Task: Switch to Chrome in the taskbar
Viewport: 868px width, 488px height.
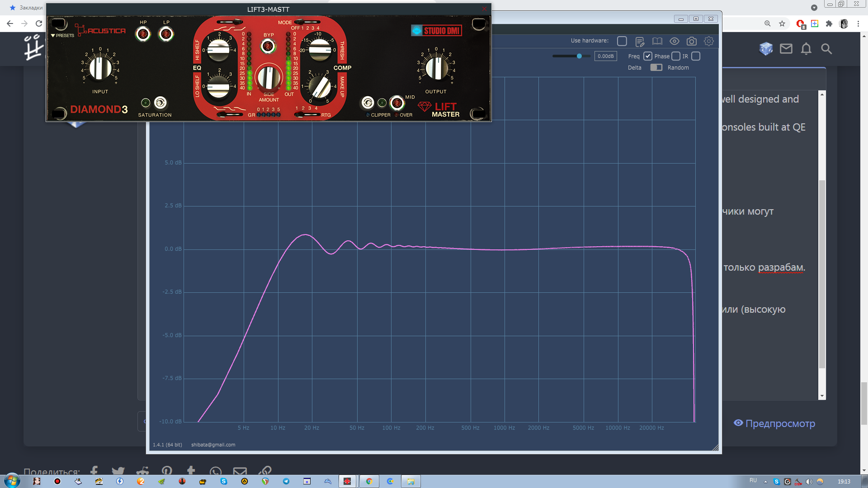Action: click(x=369, y=481)
